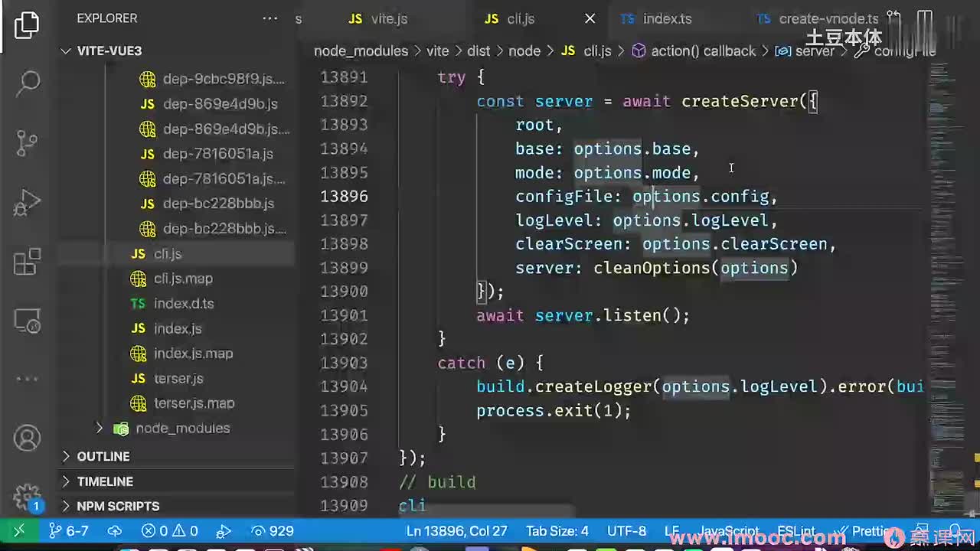This screenshot has height=551, width=980.
Task: Show additional activity bar views ellipsis
Action: 28,378
